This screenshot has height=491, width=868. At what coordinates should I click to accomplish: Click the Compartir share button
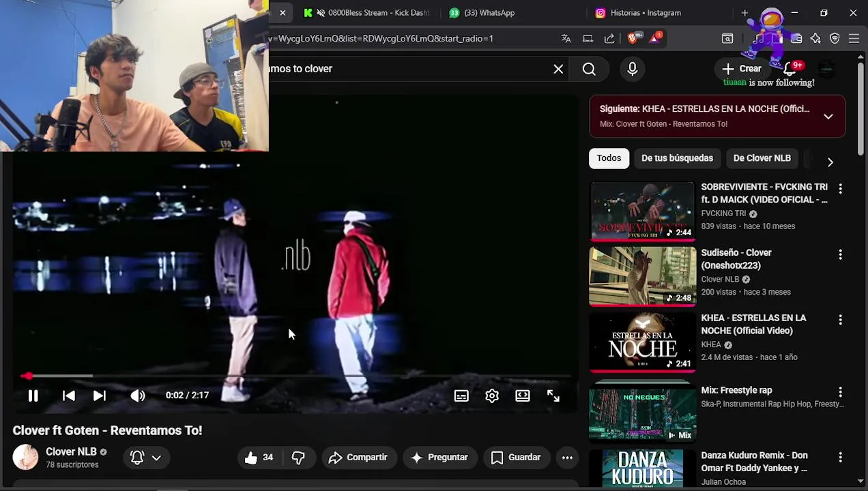pyautogui.click(x=358, y=458)
